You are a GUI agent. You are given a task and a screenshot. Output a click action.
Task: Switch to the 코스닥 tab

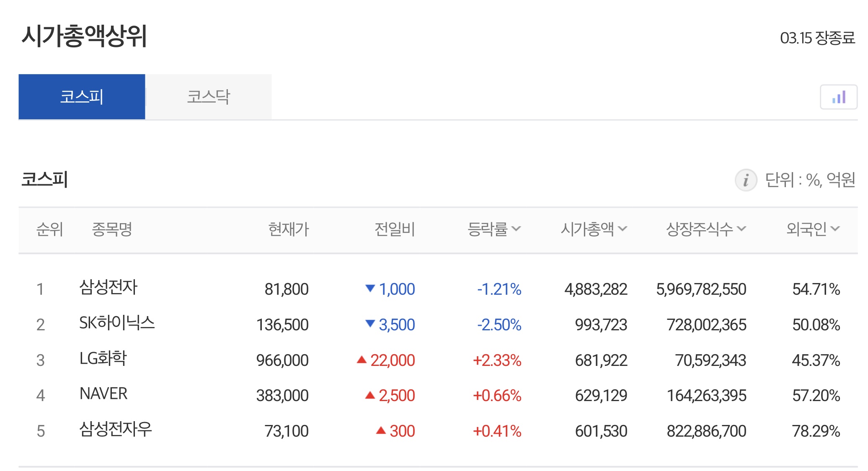(208, 96)
